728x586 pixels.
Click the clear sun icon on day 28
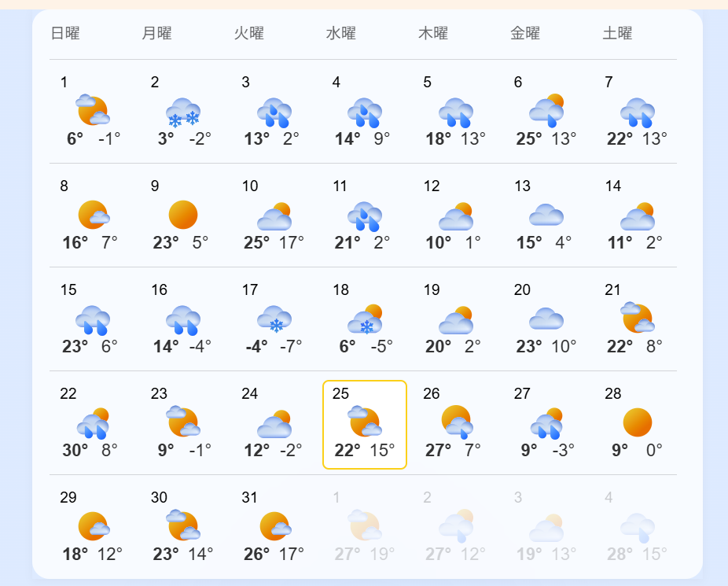pos(638,422)
